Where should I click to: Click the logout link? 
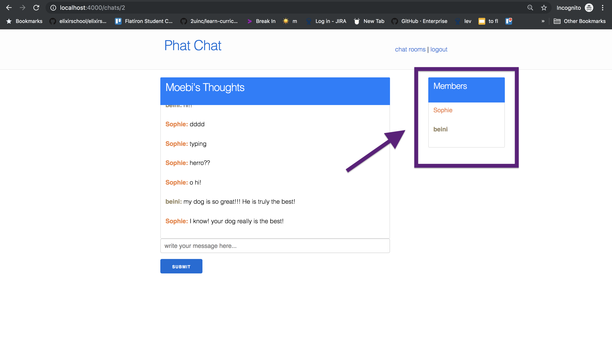pos(438,49)
